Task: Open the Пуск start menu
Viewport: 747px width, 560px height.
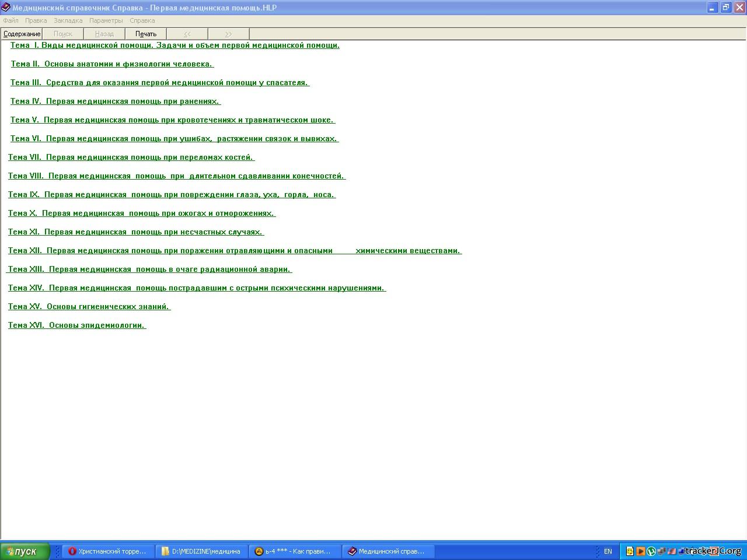Action: (x=25, y=551)
